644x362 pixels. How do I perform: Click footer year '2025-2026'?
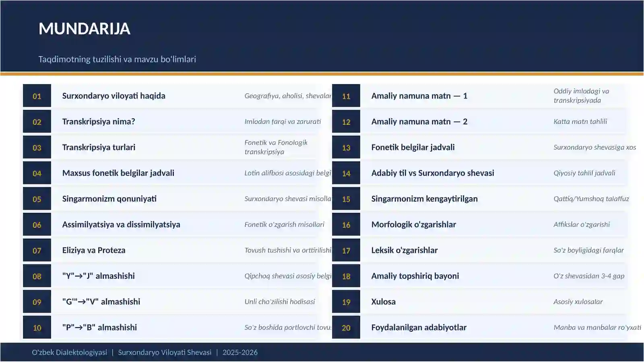[240, 352]
